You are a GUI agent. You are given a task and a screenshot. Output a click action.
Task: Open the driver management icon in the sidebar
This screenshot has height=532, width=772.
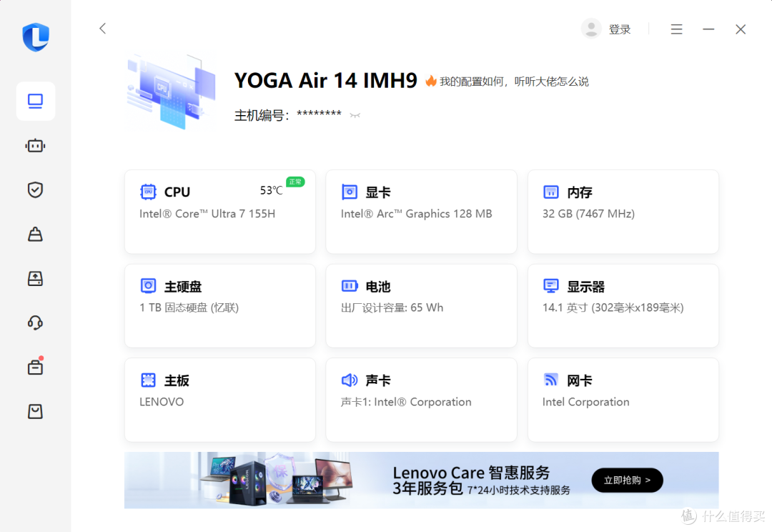(x=35, y=278)
